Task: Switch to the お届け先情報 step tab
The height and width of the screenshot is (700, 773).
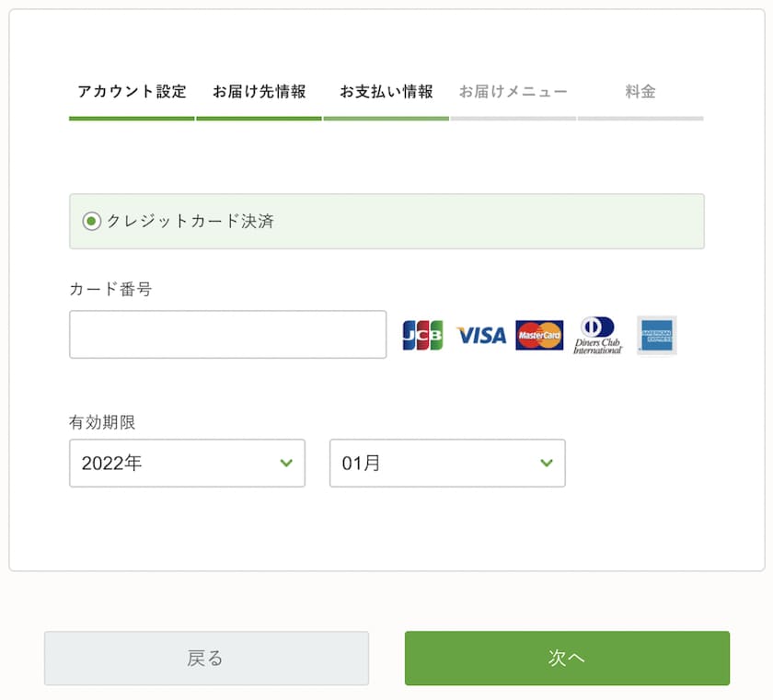Action: [x=260, y=92]
